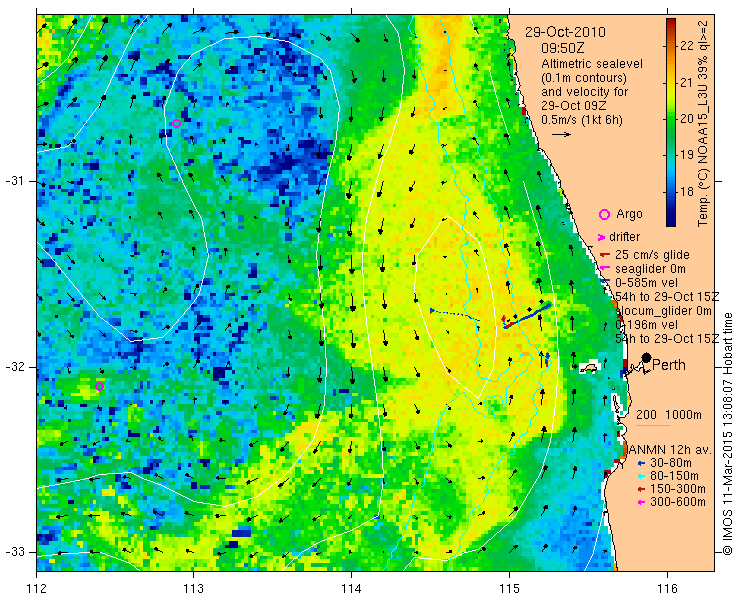Click the dotted blue glider track near 114.6E
740x600 pixels.
click(x=455, y=315)
